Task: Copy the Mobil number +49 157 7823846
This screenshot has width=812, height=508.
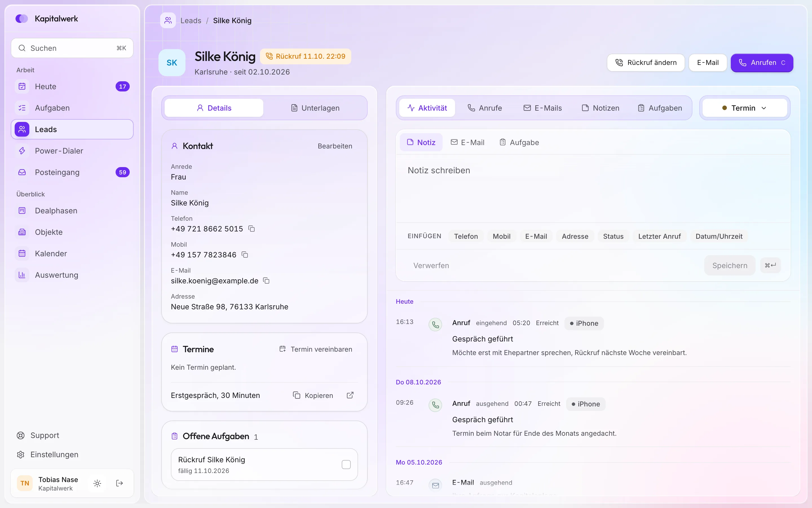Action: click(245, 255)
